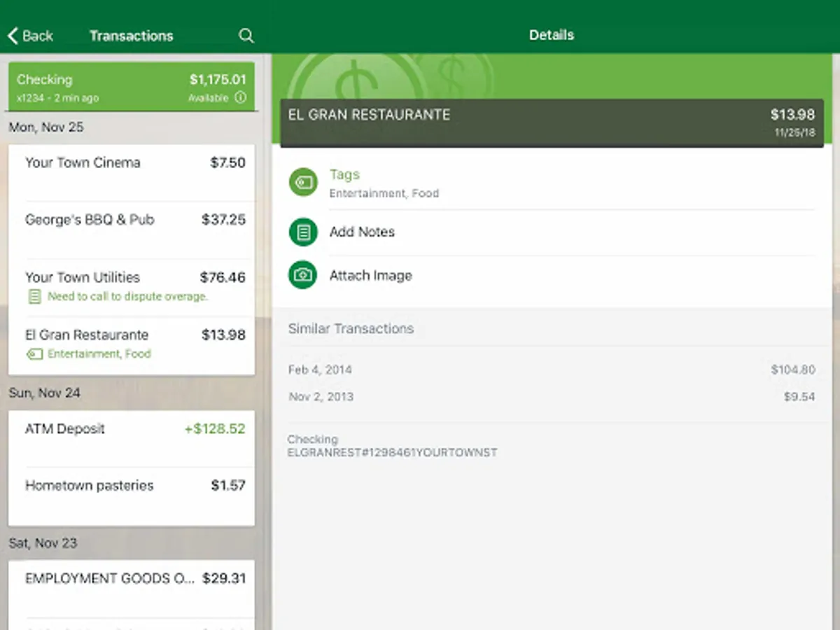The height and width of the screenshot is (630, 840).
Task: Open George's BBQ & Pub transaction
Action: tap(132, 230)
